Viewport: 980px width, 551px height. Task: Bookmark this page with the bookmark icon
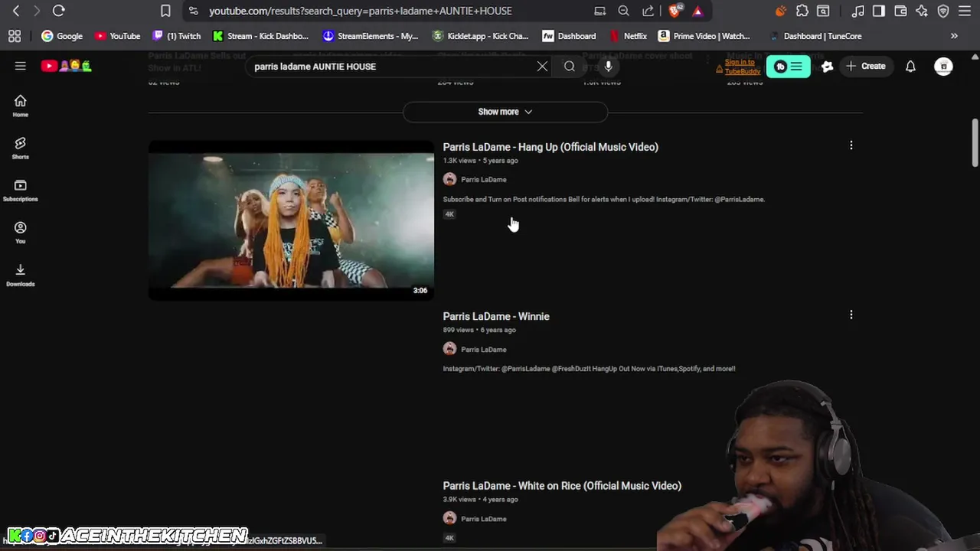tap(165, 11)
